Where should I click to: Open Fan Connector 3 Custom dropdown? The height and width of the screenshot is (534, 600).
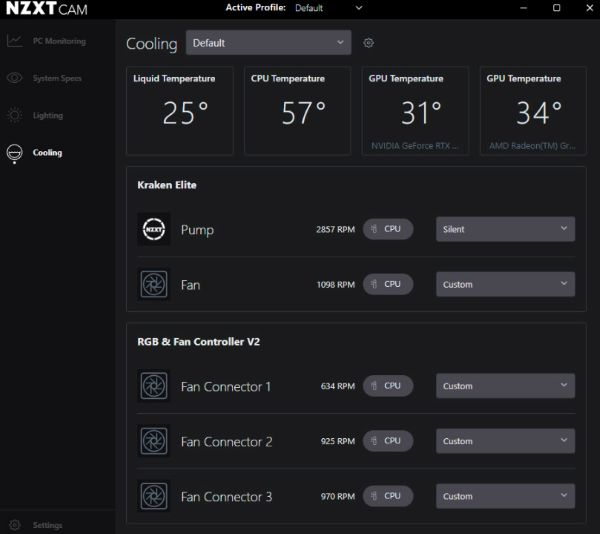point(505,496)
